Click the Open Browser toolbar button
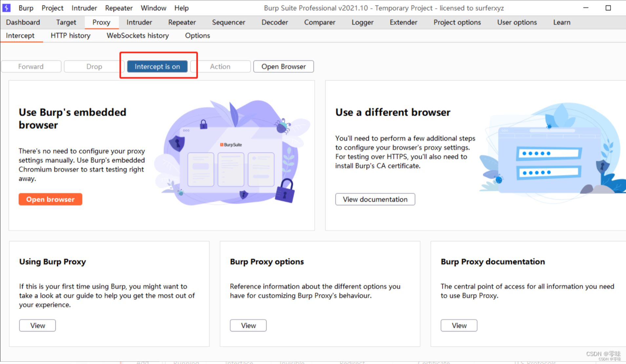626x364 pixels. click(284, 67)
